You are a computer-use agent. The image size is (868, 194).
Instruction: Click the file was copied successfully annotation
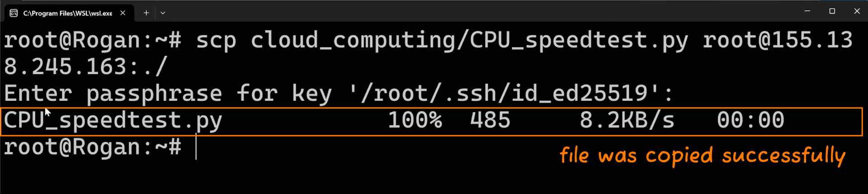click(x=703, y=156)
